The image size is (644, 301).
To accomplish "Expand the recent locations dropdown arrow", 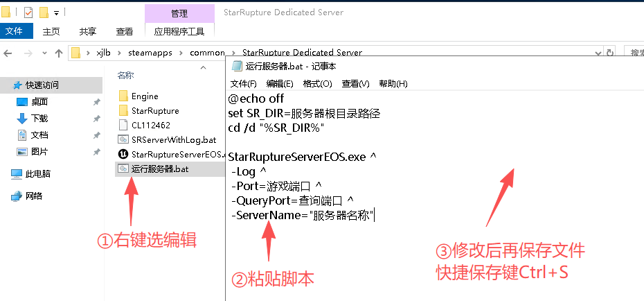I will [x=44, y=53].
